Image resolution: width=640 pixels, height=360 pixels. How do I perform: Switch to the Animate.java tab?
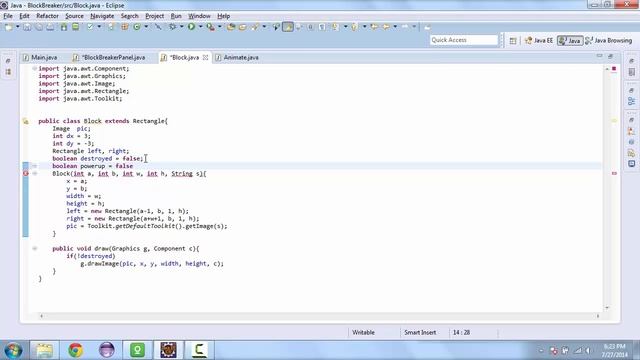(x=237, y=58)
